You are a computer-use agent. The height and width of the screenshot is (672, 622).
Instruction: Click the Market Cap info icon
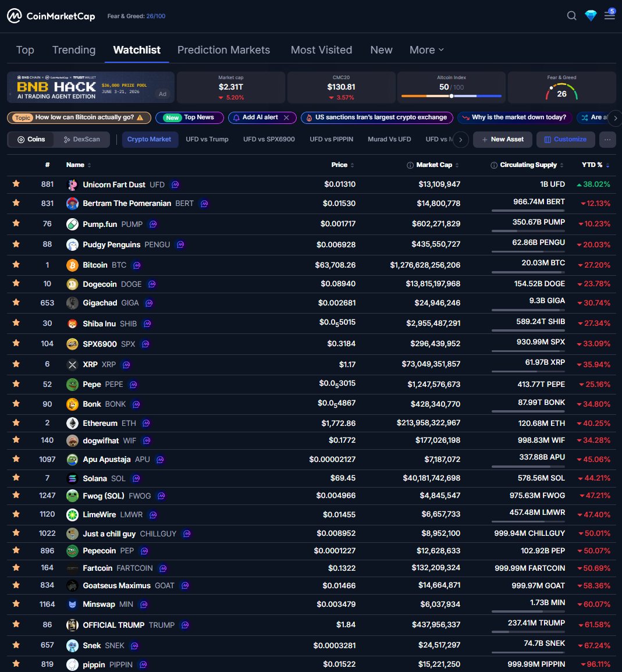(x=410, y=165)
